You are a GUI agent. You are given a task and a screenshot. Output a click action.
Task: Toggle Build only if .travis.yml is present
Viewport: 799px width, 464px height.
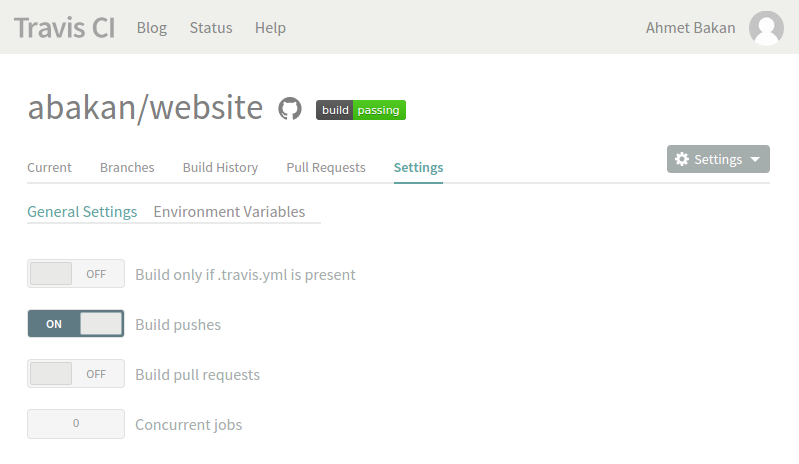(x=76, y=274)
